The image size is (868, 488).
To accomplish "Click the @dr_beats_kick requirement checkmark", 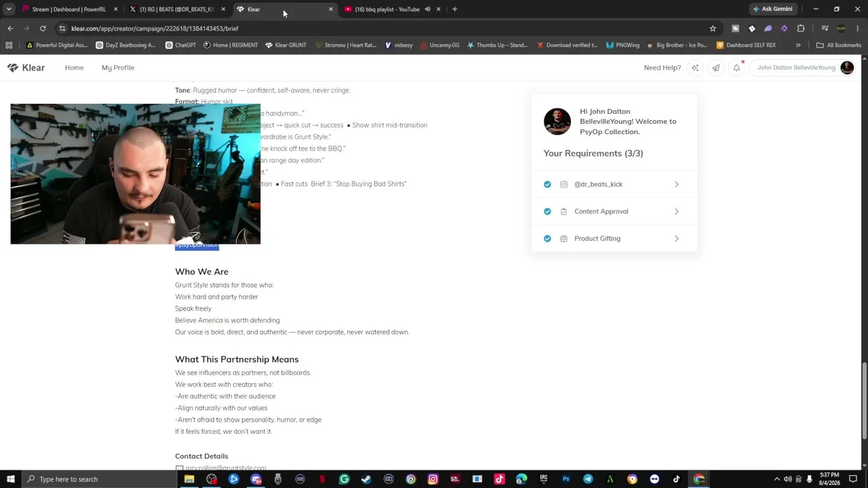I will click(x=547, y=184).
